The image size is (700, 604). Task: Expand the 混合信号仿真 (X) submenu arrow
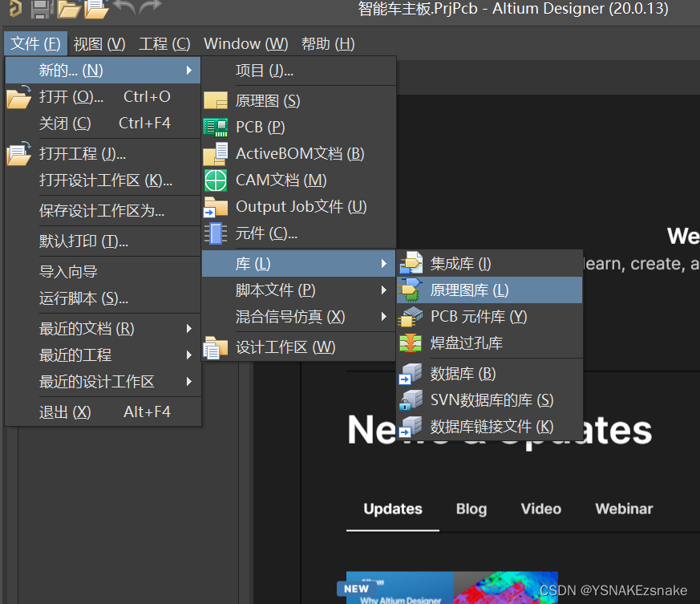click(x=384, y=317)
